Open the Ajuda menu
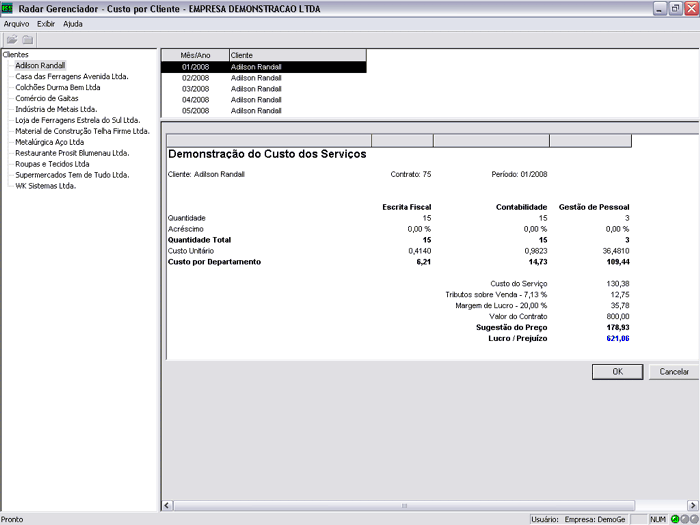The height and width of the screenshot is (525, 700). tap(73, 23)
